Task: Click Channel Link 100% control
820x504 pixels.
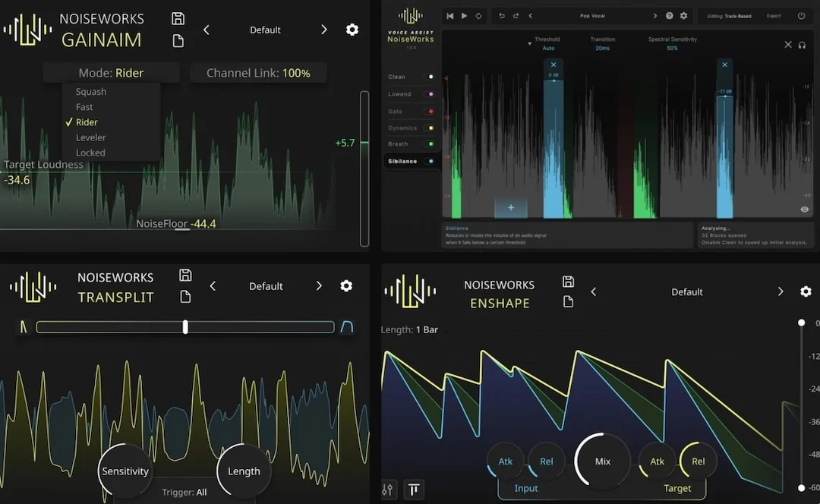Action: pos(258,73)
